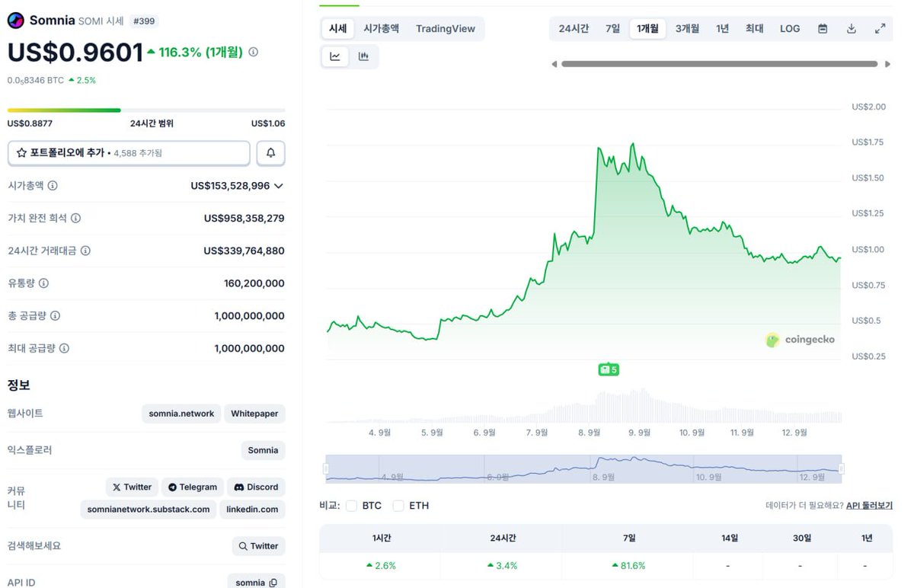Show info tooltip for 유통량
This screenshot has width=914, height=588.
[43, 283]
